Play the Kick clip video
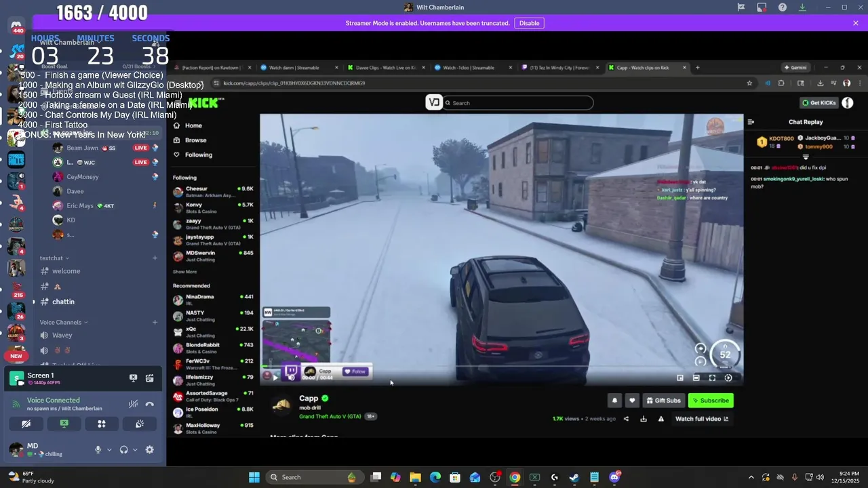868x488 pixels. (275, 378)
